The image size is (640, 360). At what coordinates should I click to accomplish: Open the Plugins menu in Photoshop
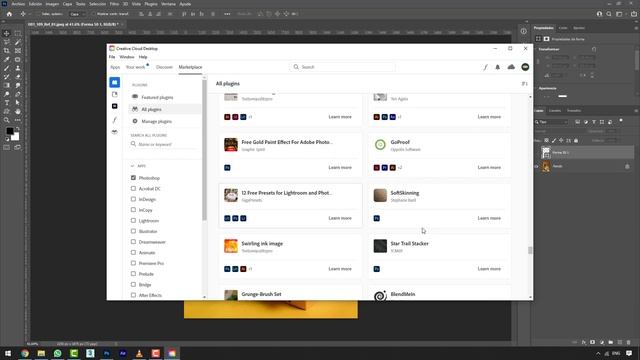point(151,4)
